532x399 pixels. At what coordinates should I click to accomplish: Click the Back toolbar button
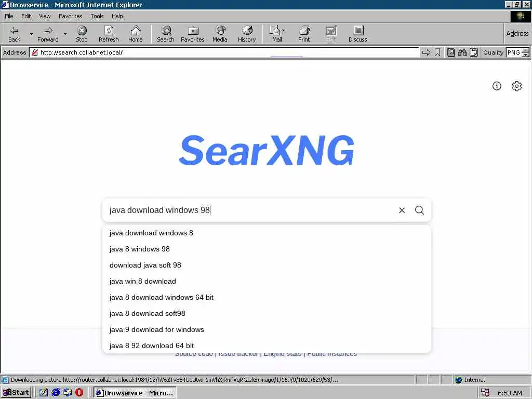click(14, 34)
